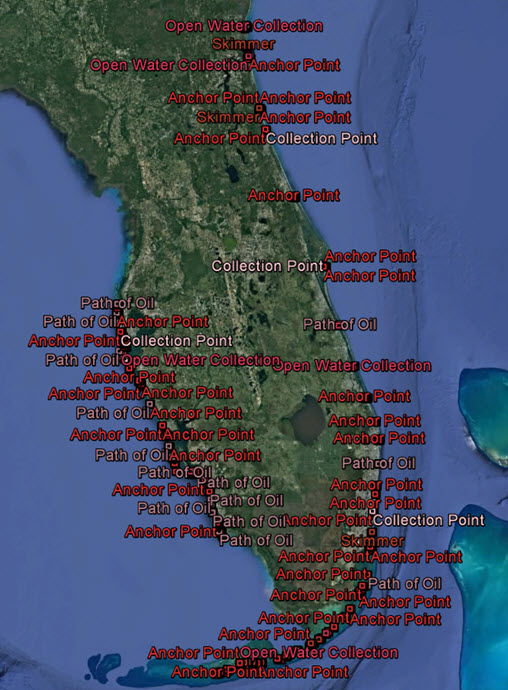Click the Skimmer label below the topmost Open Water Collection
This screenshot has height=690, width=508.
243,44
